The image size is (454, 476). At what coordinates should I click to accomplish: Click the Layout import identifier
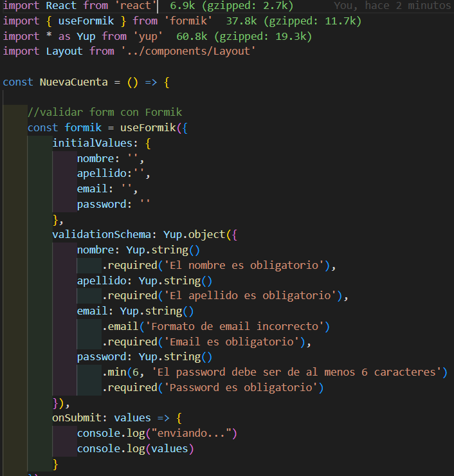click(64, 51)
